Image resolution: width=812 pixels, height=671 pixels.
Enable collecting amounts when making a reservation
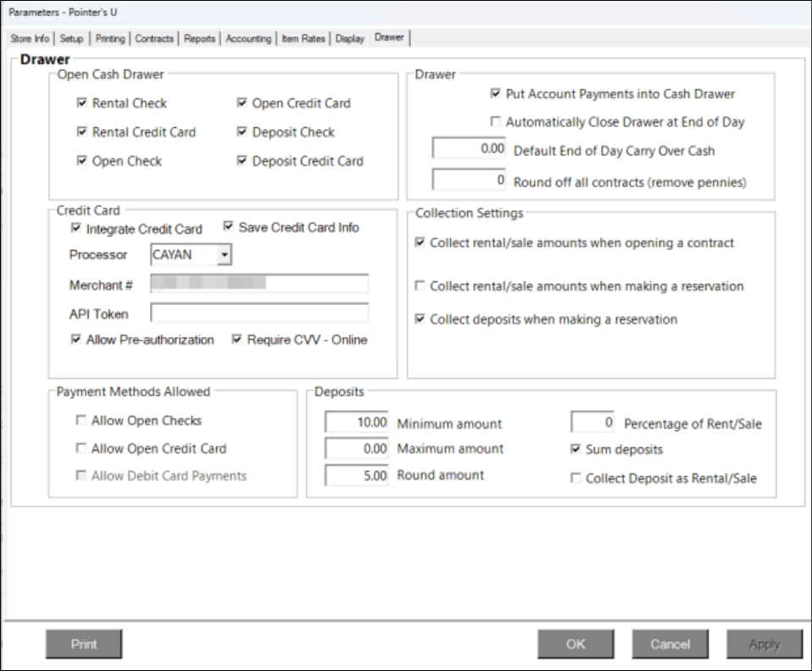click(x=420, y=286)
